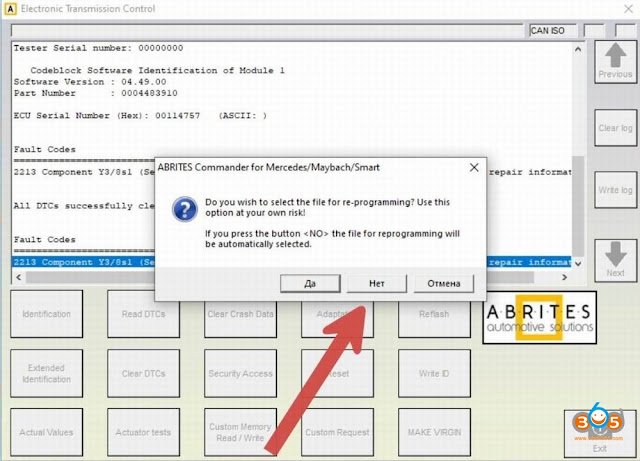Click the log scroll up arrow

(578, 49)
